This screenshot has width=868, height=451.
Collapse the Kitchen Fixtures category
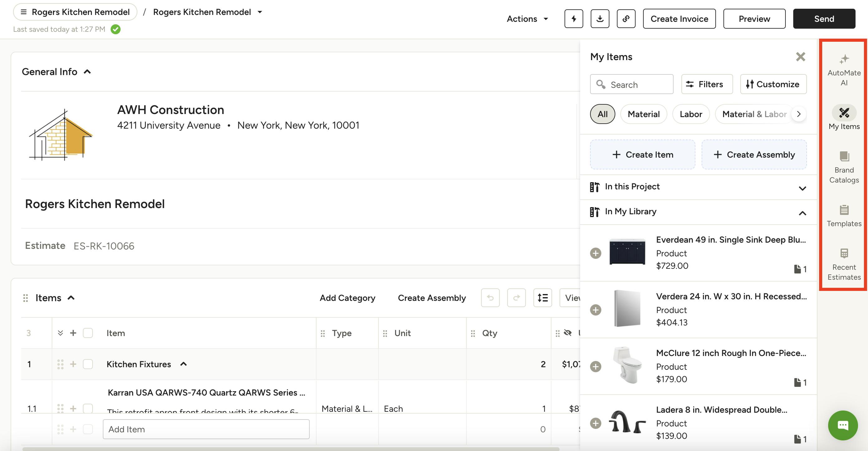click(x=183, y=364)
